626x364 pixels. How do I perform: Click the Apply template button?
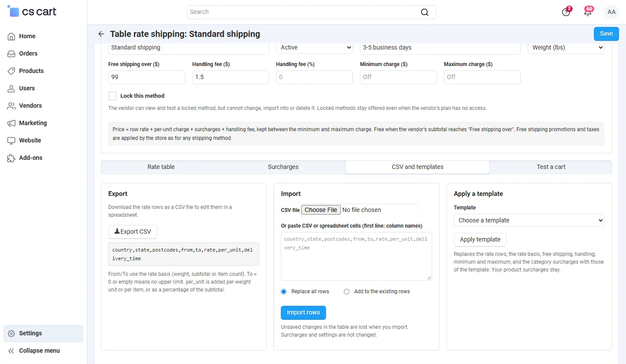[480, 240]
